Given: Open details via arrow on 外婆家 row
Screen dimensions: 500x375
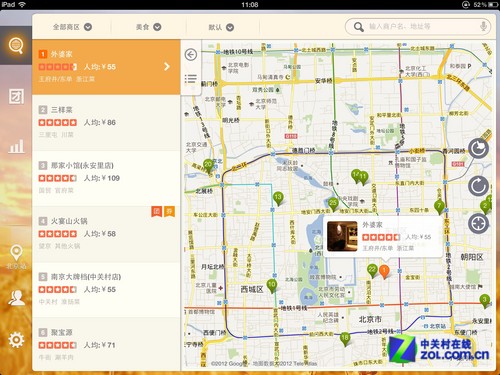Looking at the screenshot, I should point(167,67).
